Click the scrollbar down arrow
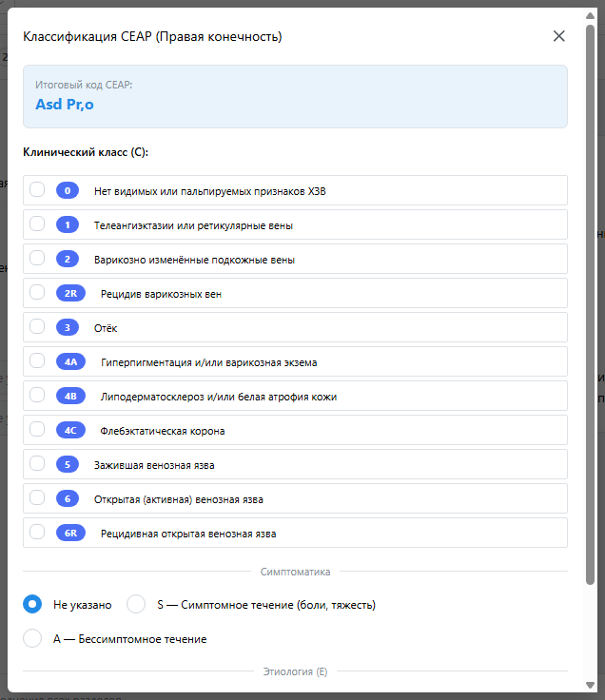 click(591, 685)
